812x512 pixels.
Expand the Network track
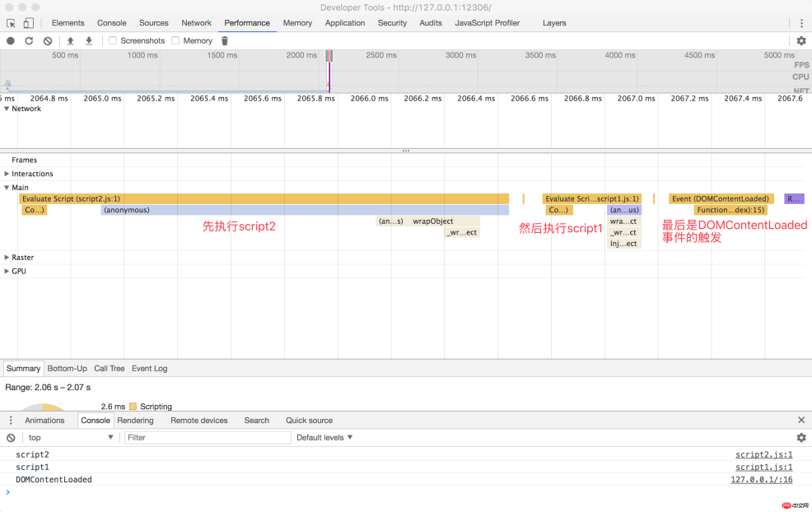(7, 109)
